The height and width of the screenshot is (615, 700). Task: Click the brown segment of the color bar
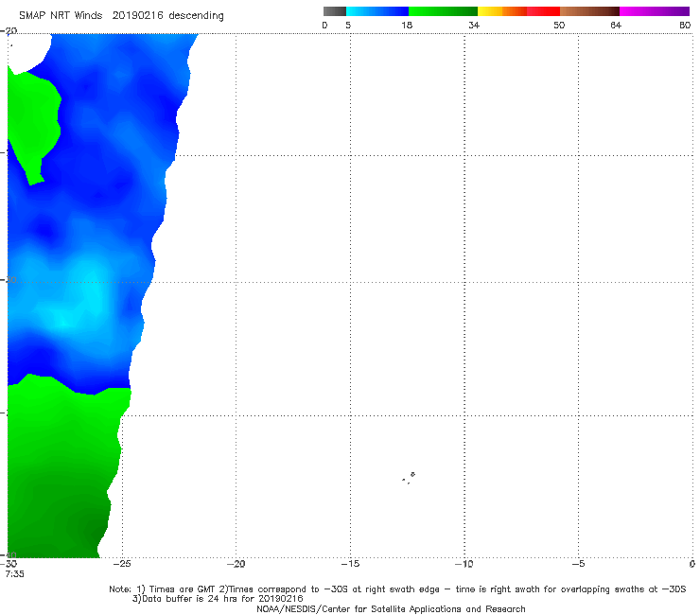[589, 11]
